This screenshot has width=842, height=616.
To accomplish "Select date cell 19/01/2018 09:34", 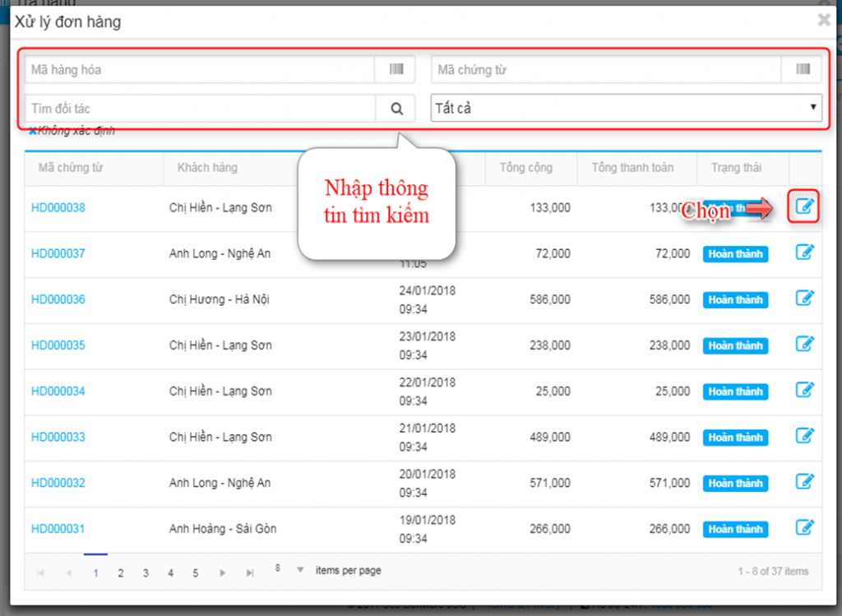I will click(427, 529).
